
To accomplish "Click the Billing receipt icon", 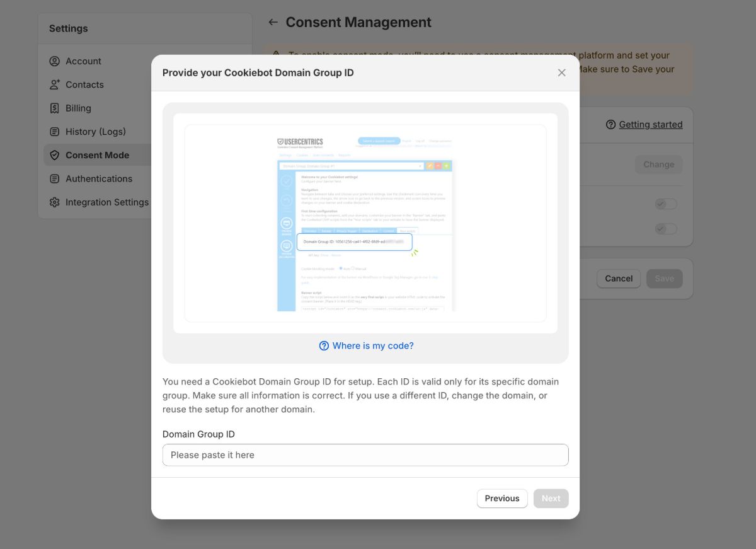I will tap(55, 108).
